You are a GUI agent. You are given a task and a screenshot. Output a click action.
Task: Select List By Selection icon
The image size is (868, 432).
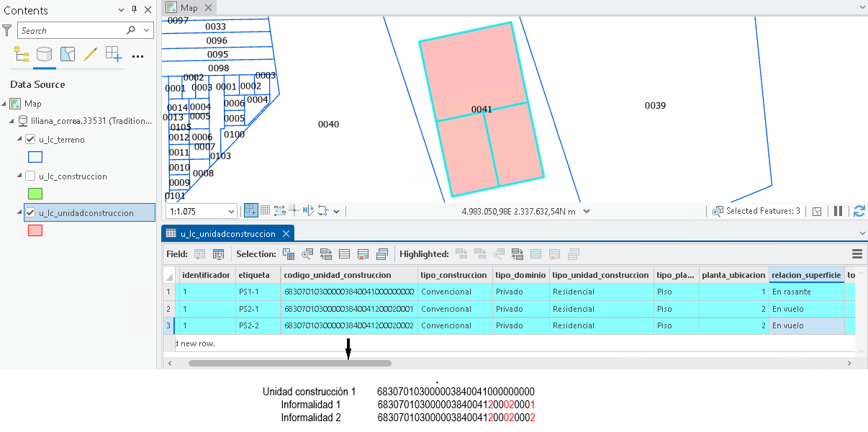(x=68, y=54)
